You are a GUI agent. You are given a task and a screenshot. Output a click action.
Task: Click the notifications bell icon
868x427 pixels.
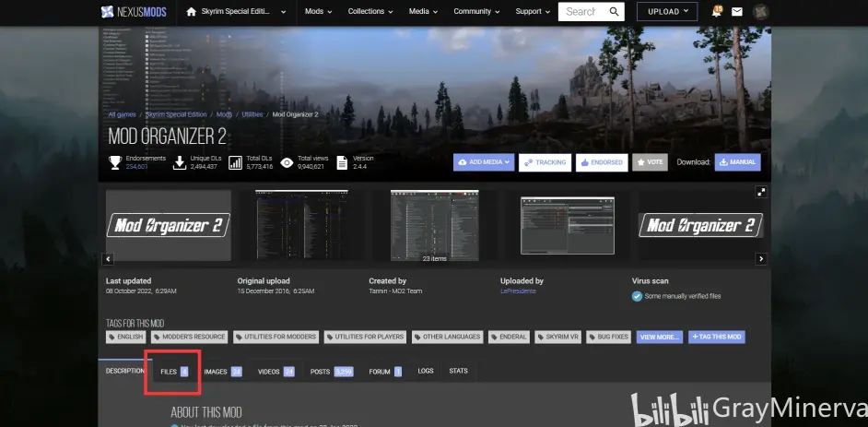pos(716,12)
